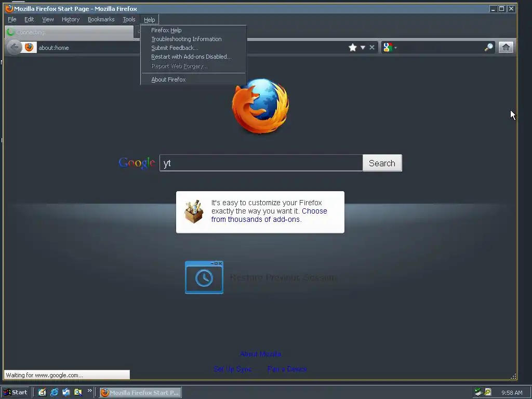532x399 pixels.
Task: Expand quick launch overflow chevron
Action: (x=89, y=391)
